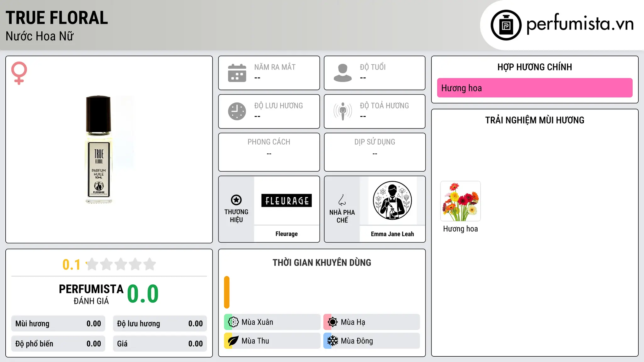This screenshot has width=644, height=362.
Task: Click the THỜI GIAN KHUYÊN DÙNG heading
Action: [x=322, y=262]
